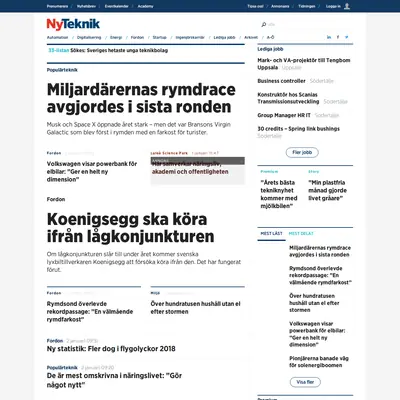Open Eventkalender in top bar
The image size is (400, 400).
click(116, 6)
